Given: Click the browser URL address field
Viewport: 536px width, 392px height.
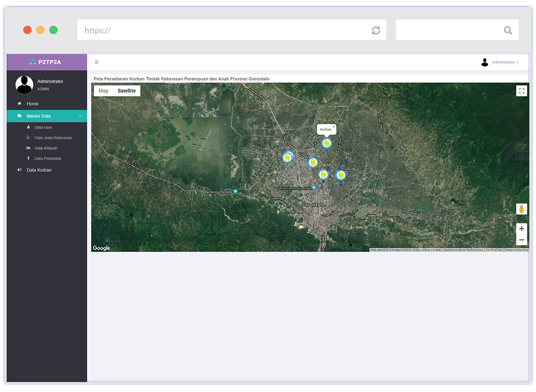Looking at the screenshot, I should point(224,31).
